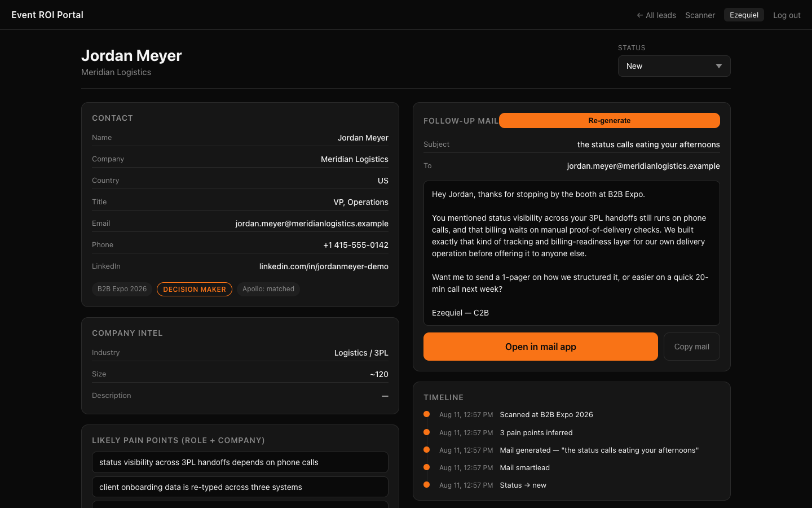The width and height of the screenshot is (812, 508).
Task: Click the follow-up mail body text box
Action: 572,253
